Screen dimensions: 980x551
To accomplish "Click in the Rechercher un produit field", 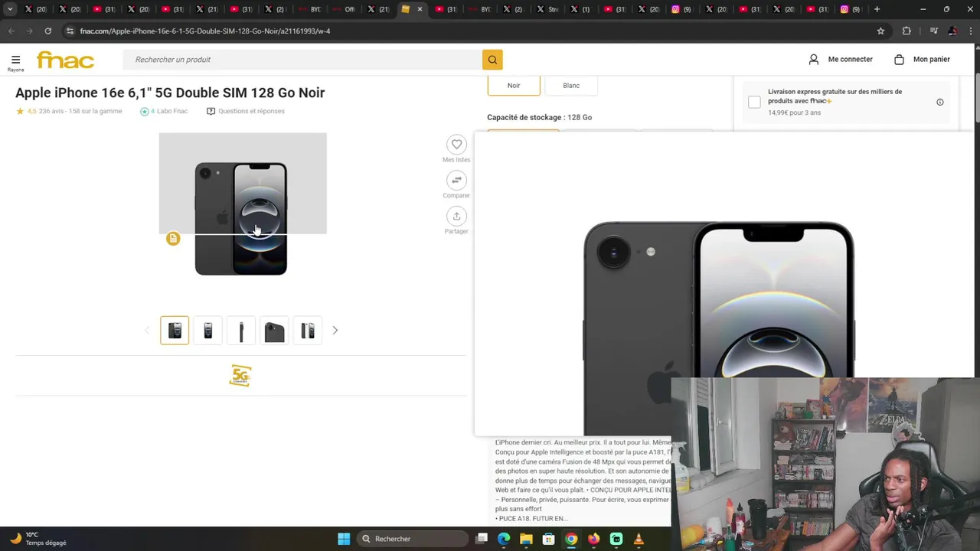I will tap(302, 60).
